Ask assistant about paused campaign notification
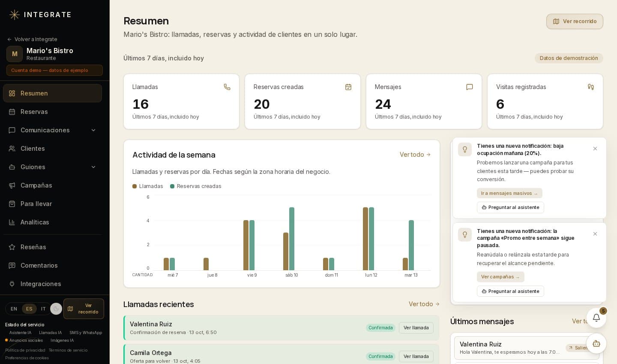617x364 pixels. 510,291
